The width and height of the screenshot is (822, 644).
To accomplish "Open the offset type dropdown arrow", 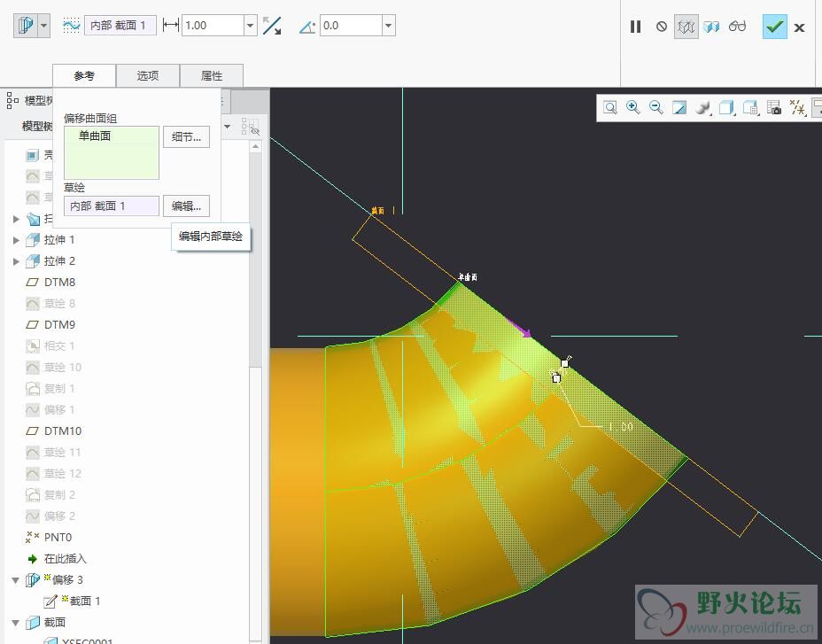I will coord(44,25).
